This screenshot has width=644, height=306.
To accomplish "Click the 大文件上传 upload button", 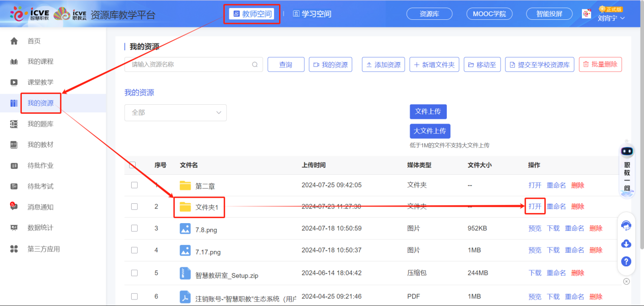I will (430, 131).
